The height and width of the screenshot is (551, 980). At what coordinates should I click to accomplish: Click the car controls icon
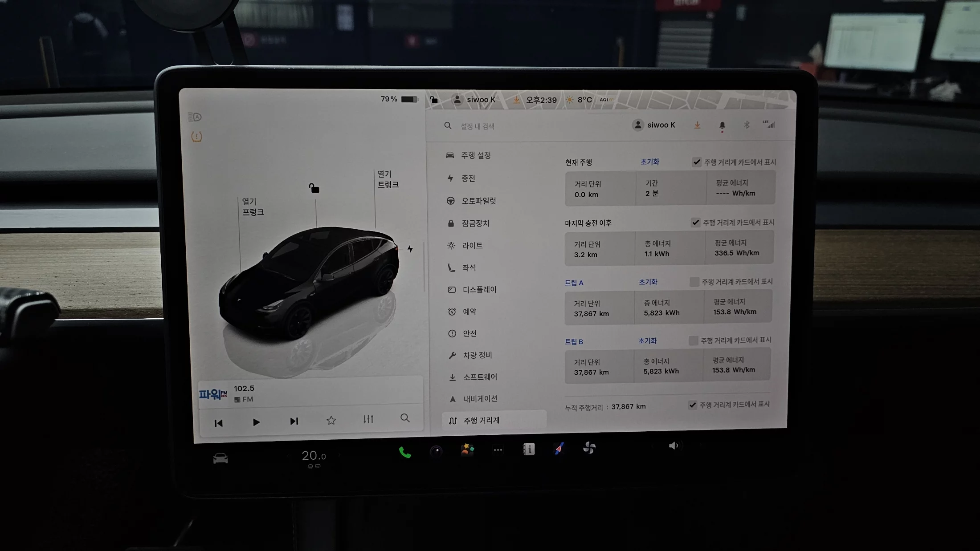coord(220,458)
